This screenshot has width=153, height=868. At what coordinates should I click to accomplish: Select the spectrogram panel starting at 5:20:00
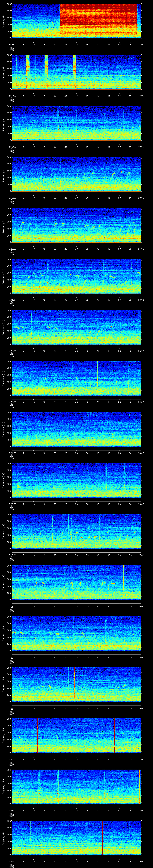(x=76, y=225)
